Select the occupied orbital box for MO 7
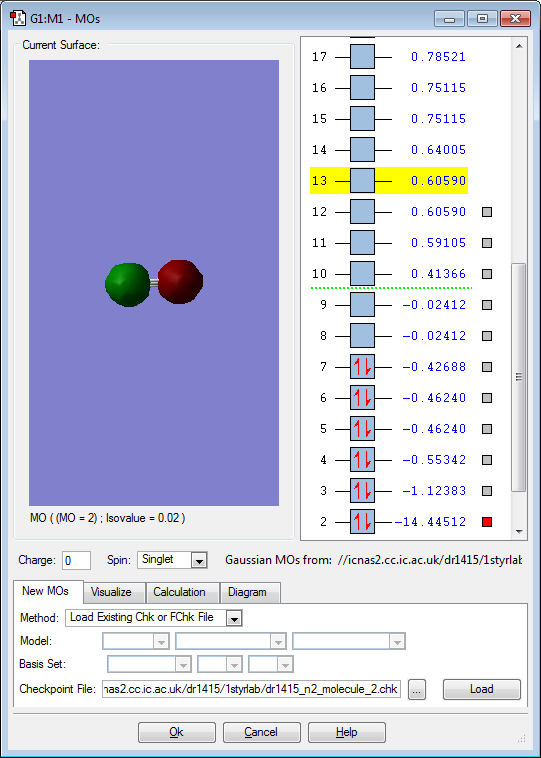 (x=362, y=367)
